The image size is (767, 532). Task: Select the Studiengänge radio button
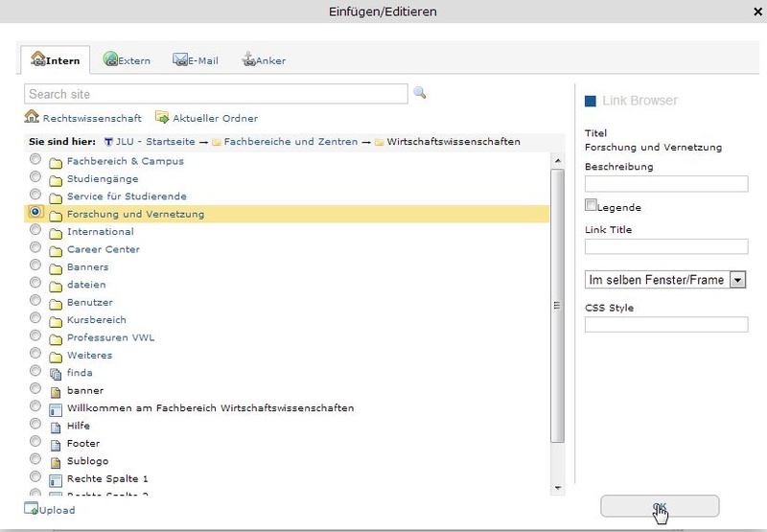point(35,176)
